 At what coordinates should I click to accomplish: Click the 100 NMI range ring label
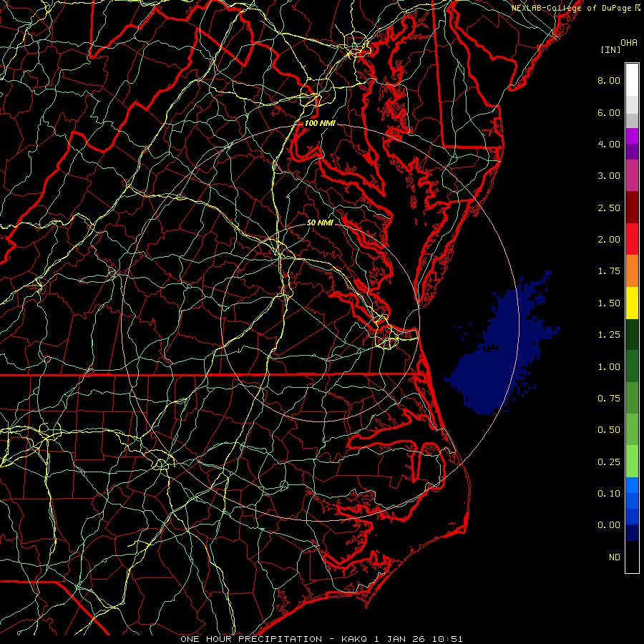click(320, 123)
